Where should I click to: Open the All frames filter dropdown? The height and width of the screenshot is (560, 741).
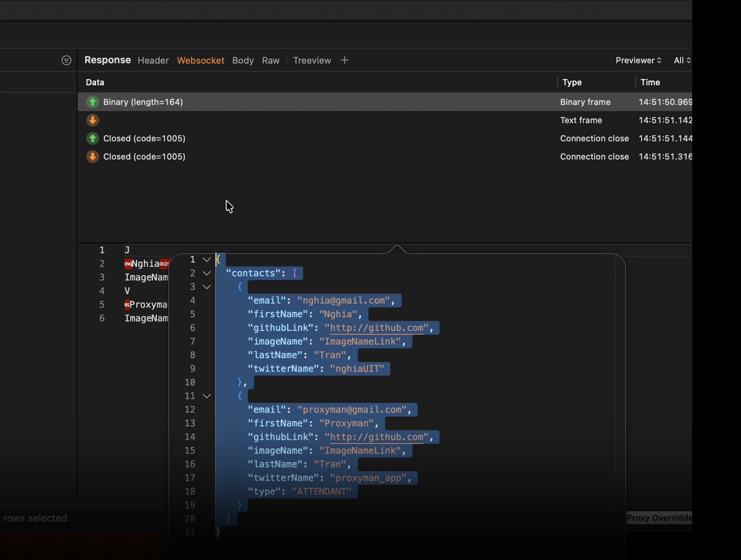[681, 60]
